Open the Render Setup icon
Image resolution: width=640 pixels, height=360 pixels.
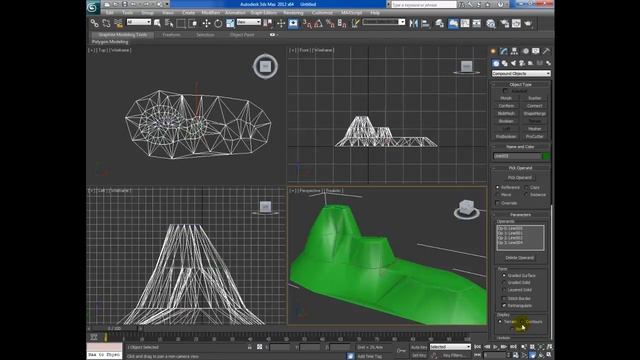coord(504,24)
